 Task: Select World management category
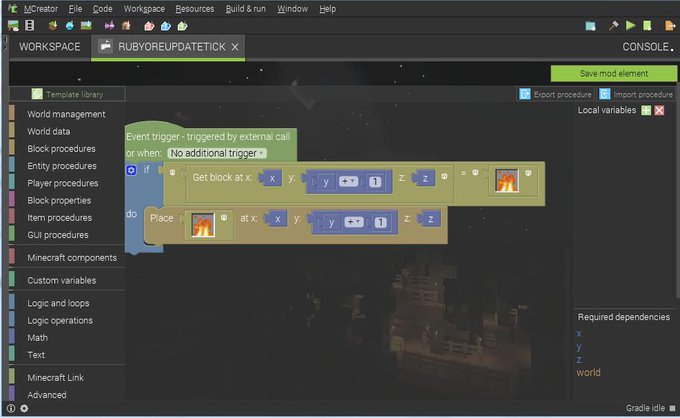tap(66, 114)
